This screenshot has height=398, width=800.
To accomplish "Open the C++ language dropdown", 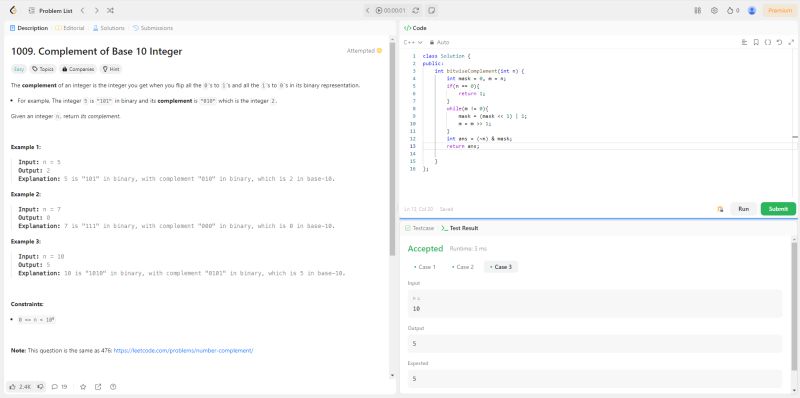I will click(x=413, y=42).
